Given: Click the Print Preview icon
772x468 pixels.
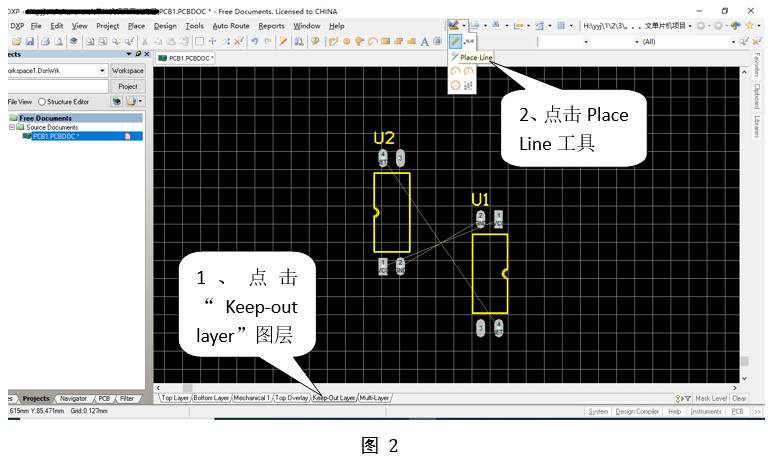Looking at the screenshot, I should tap(58, 42).
